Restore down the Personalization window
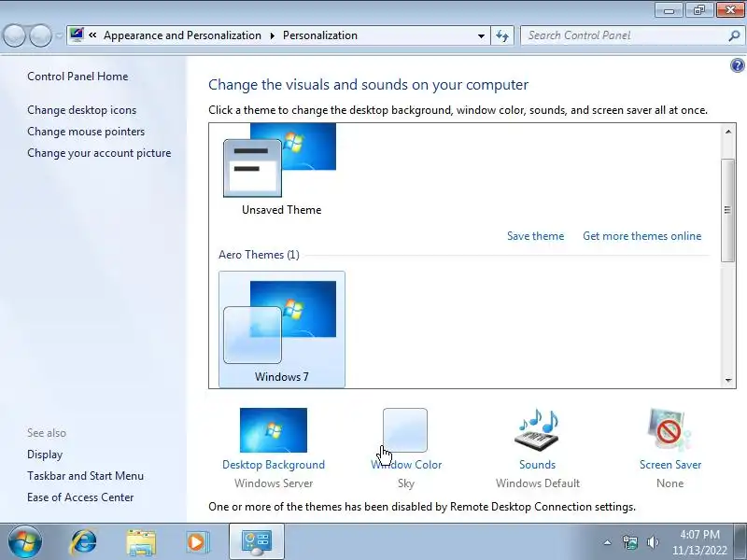Image resolution: width=747 pixels, height=560 pixels. coord(698,10)
